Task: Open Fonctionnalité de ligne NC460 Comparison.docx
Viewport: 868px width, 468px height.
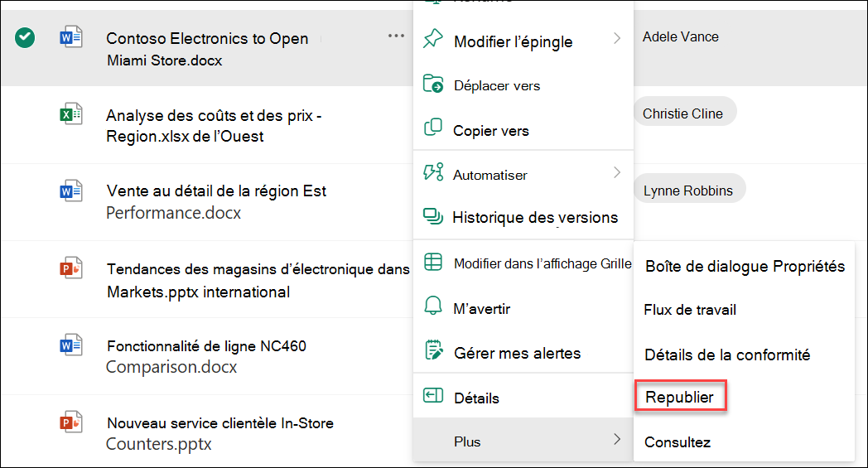Action: pos(206,356)
